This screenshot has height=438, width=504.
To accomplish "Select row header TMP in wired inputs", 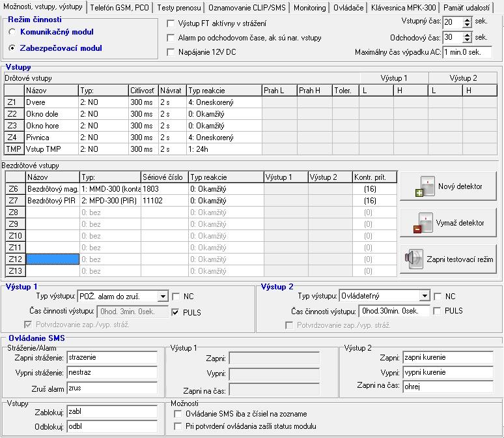I will click(14, 149).
